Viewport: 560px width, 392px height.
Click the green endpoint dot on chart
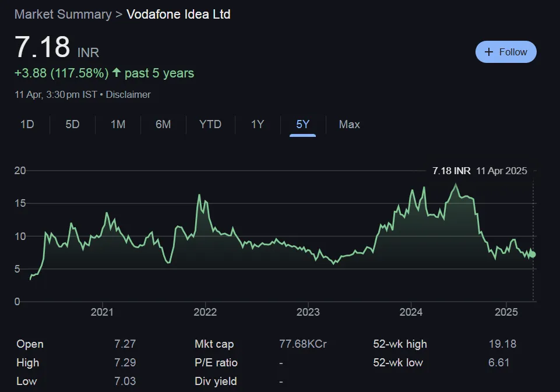[x=533, y=254]
